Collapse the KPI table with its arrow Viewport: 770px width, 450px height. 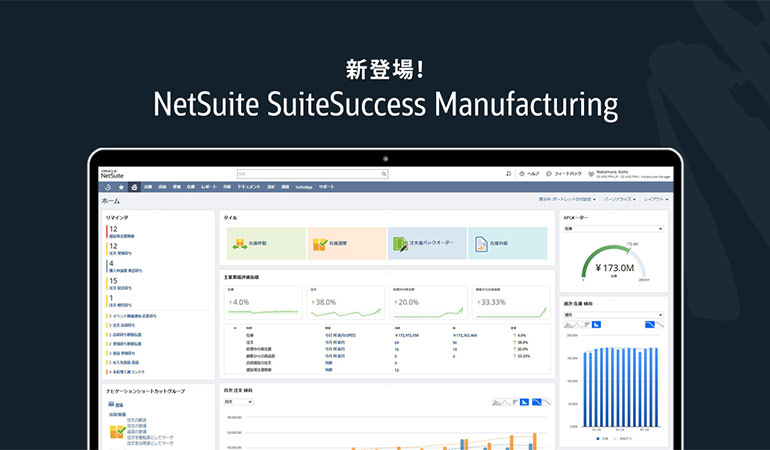click(x=235, y=328)
